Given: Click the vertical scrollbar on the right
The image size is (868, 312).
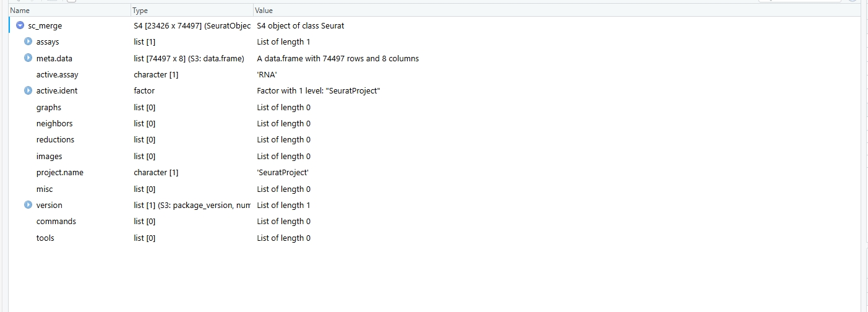Looking at the screenshot, I should click(x=864, y=164).
